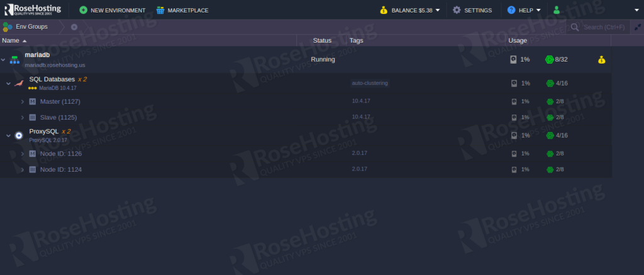Image resolution: width=644 pixels, height=275 pixels.
Task: Expand the Master (1127) node
Action: pos(23,101)
